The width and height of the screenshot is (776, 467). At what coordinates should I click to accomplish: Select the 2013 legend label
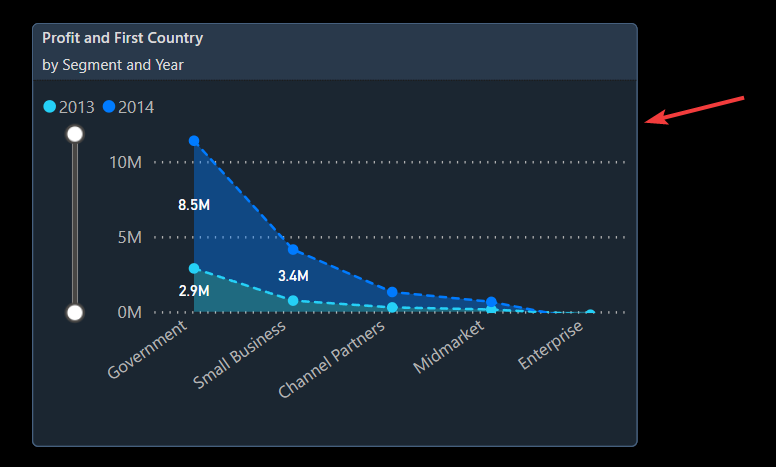click(77, 107)
